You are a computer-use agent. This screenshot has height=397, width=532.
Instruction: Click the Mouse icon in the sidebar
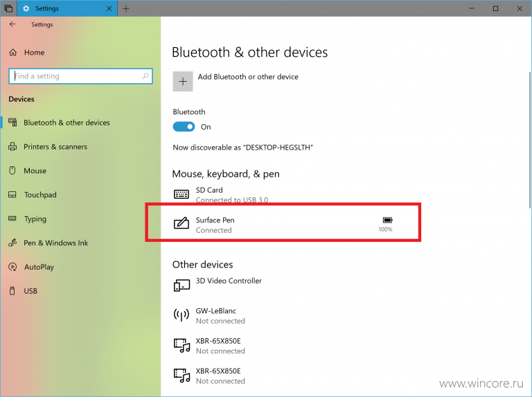12,170
